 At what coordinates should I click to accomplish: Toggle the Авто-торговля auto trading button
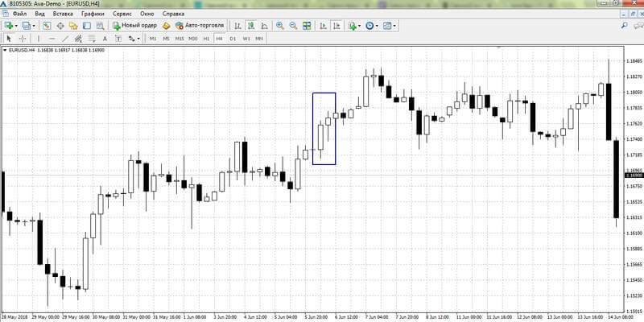point(199,26)
